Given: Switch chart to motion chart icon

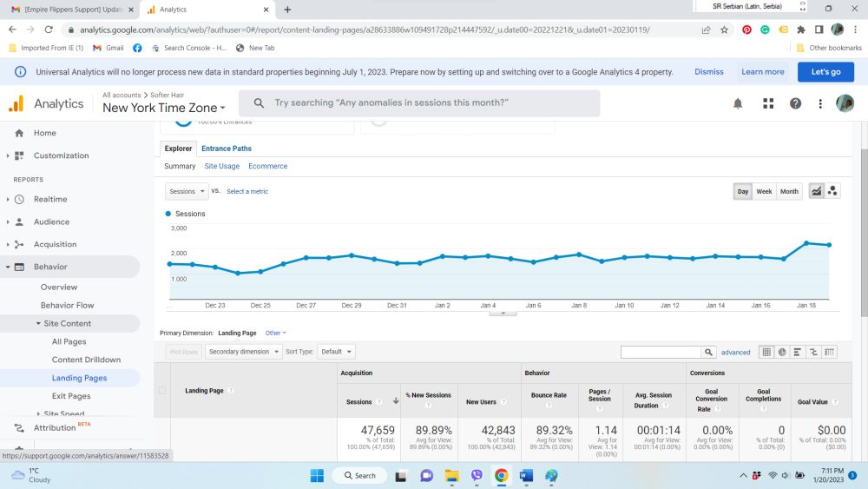Looking at the screenshot, I should [x=832, y=191].
